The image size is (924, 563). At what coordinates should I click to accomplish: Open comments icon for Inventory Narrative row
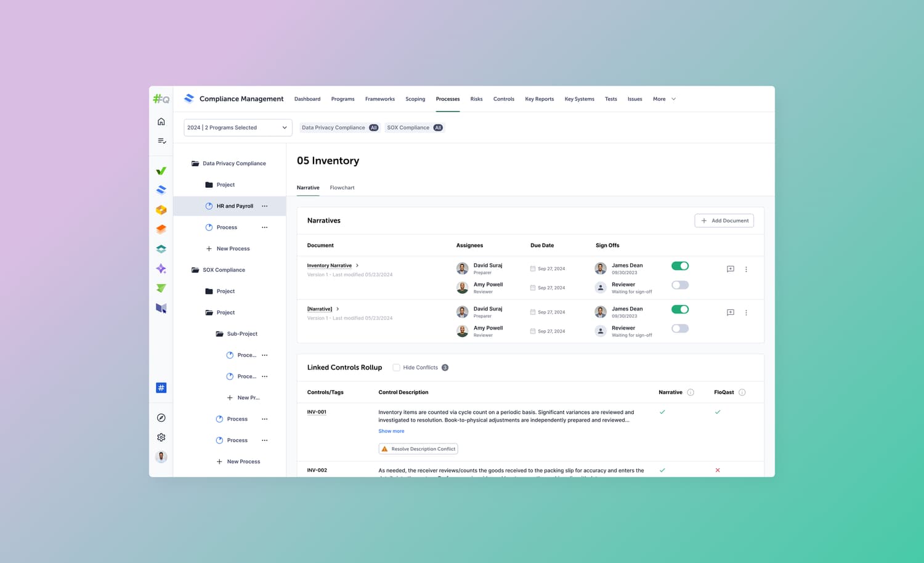[730, 269]
